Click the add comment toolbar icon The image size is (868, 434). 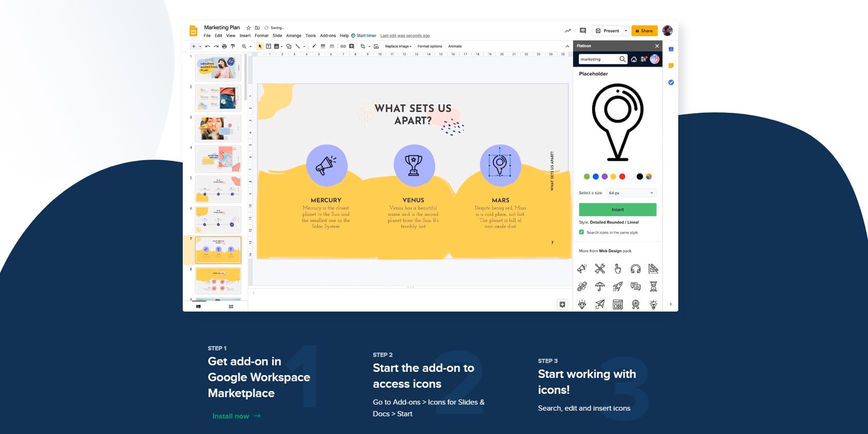click(352, 47)
